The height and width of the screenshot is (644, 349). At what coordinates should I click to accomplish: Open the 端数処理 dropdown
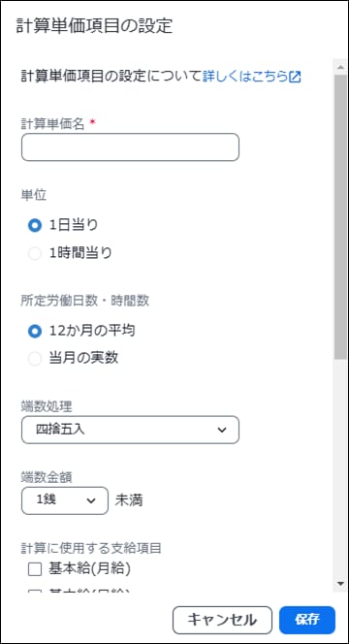[x=130, y=430]
